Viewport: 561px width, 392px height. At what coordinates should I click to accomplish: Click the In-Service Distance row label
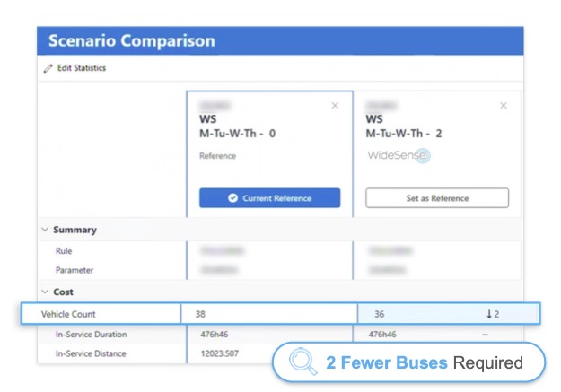click(91, 353)
